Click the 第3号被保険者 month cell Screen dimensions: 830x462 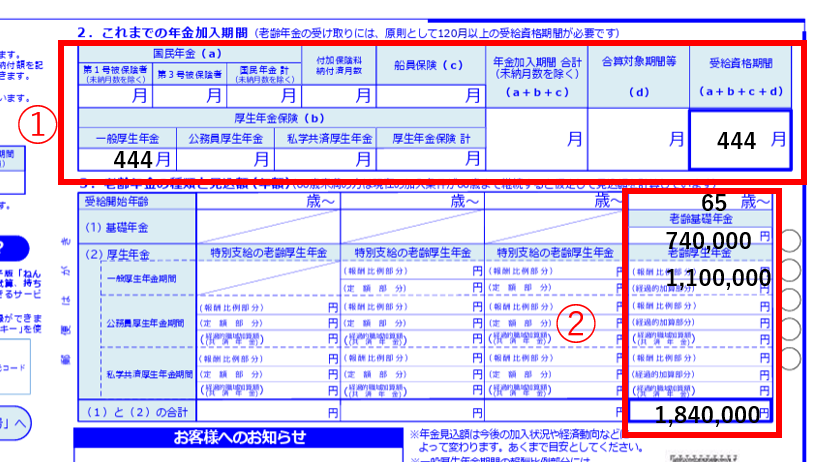[x=190, y=96]
